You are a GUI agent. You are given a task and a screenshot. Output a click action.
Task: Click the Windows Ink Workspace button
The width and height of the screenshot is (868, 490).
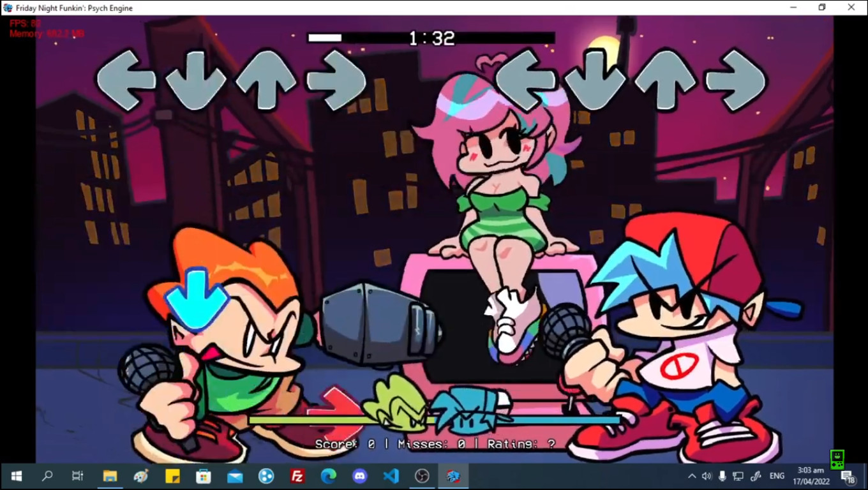click(x=756, y=475)
